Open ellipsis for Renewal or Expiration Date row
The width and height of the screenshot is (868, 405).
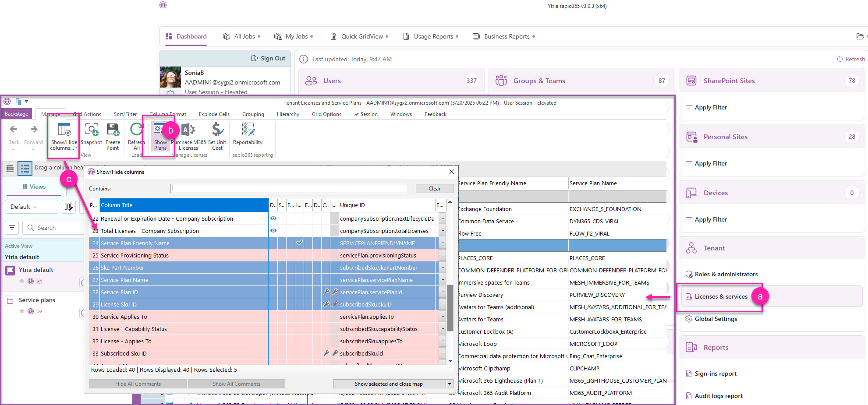[442, 218]
